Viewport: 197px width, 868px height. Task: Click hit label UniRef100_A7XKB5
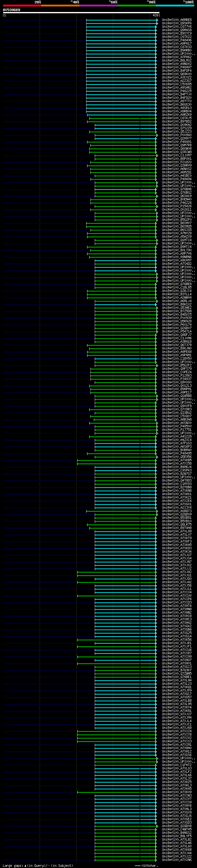click(177, 460)
